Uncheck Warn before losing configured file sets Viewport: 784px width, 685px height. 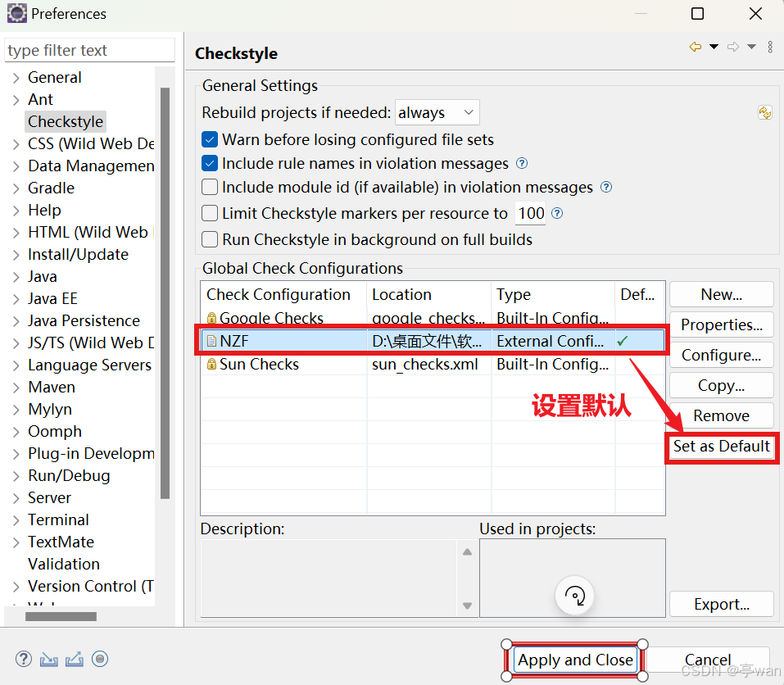210,139
